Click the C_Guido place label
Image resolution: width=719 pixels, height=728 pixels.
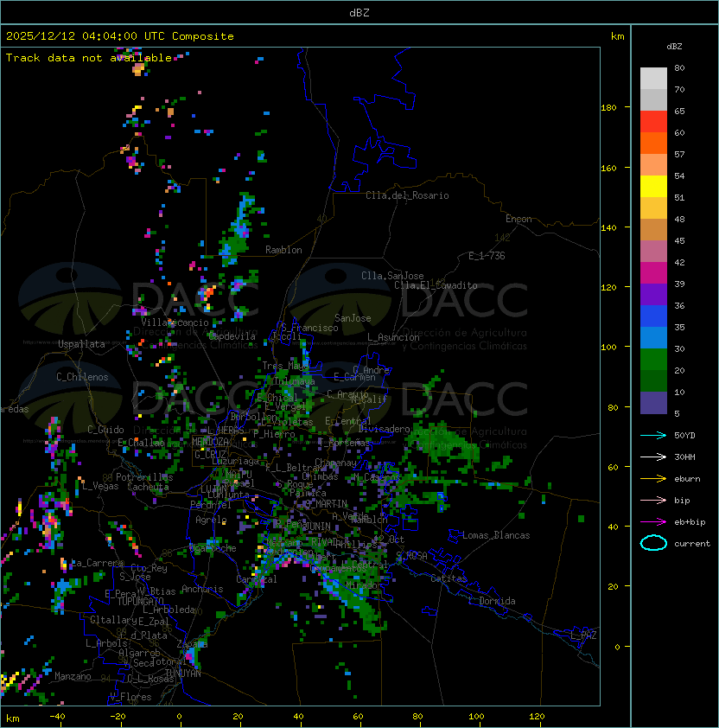coord(105,430)
